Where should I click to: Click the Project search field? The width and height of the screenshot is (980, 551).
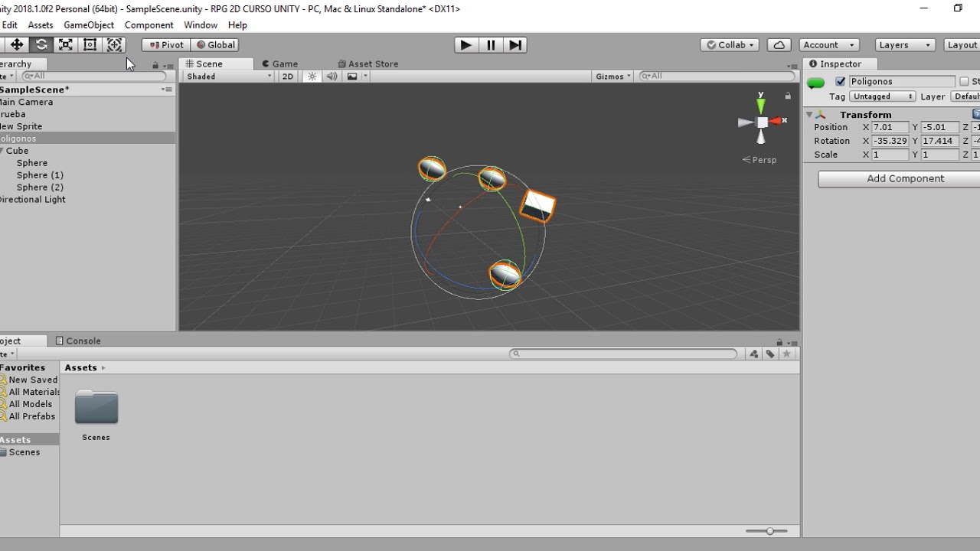tap(623, 354)
